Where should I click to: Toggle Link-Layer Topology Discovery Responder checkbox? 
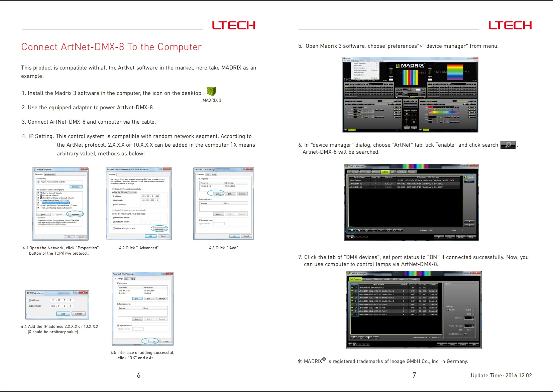point(38,208)
